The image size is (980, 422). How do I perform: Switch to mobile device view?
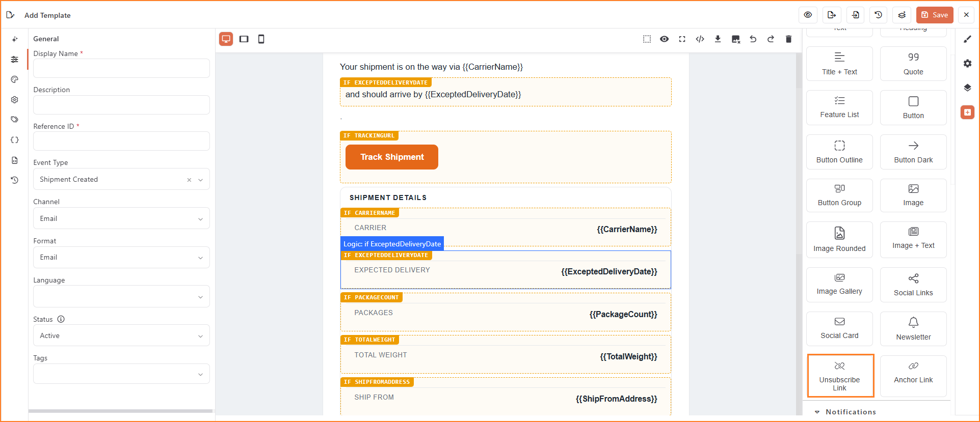coord(261,39)
